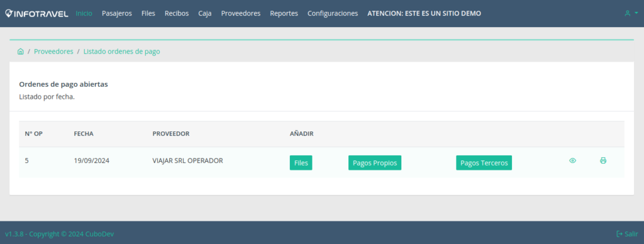
Task: Click the Pagos Propios button
Action: coord(375,163)
